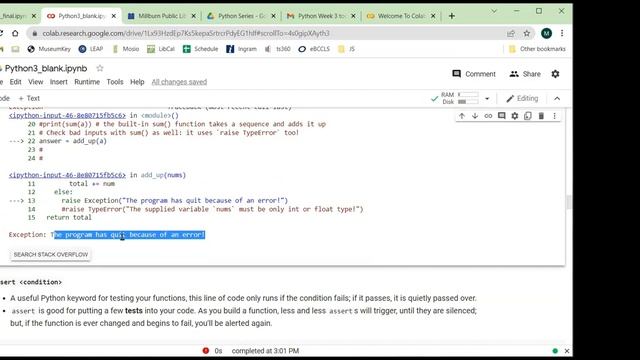Open the LEAP bookmark

(x=91, y=49)
